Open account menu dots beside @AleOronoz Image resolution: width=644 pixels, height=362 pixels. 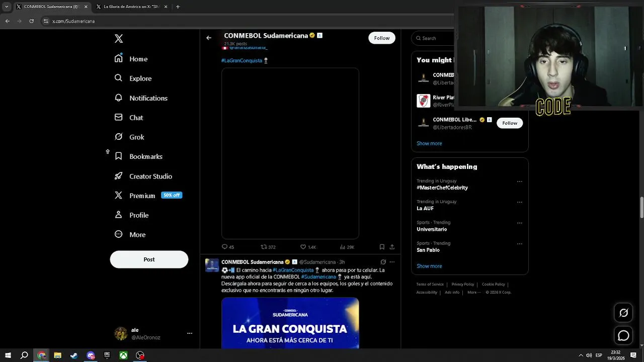(x=190, y=333)
